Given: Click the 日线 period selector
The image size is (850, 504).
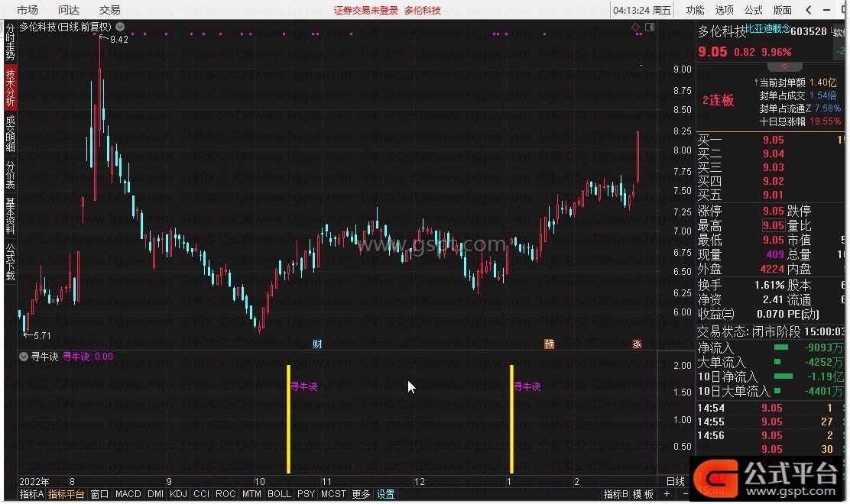Looking at the screenshot, I should point(676,481).
